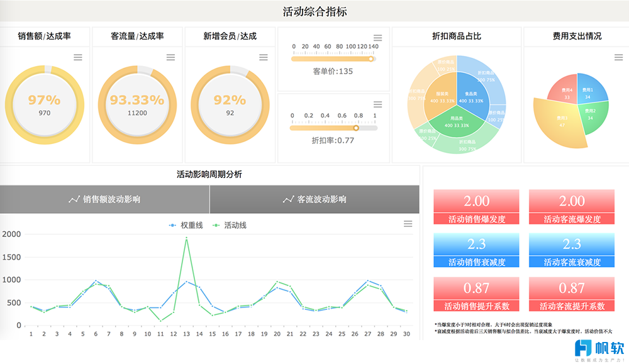This screenshot has width=629, height=364.
Task: Click the 折扣商品占比 panel title
Action: coord(457,36)
